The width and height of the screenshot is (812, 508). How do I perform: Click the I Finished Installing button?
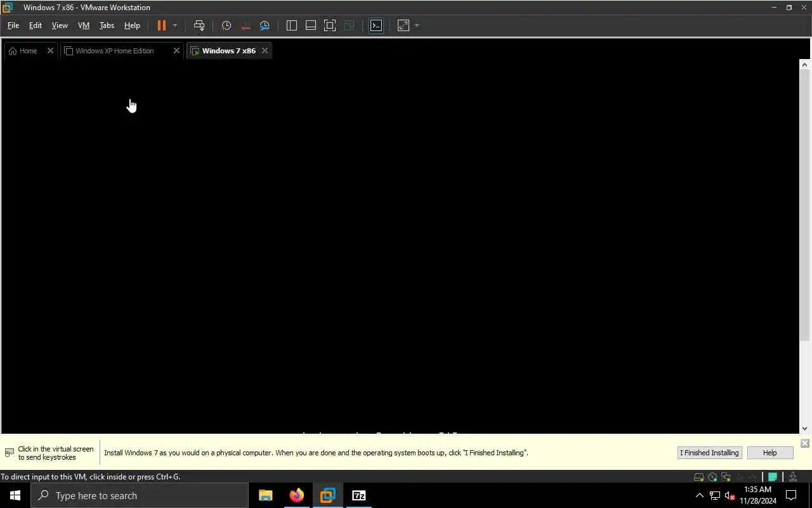(709, 453)
